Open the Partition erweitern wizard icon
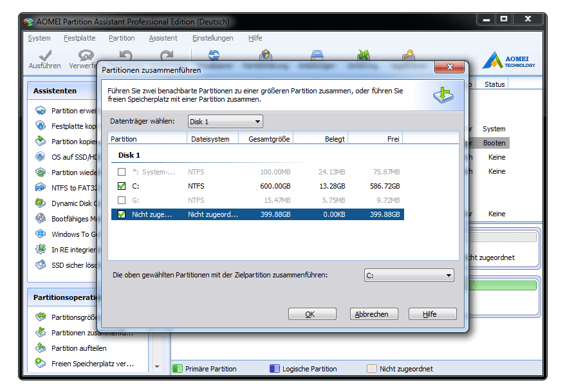This screenshot has width=565, height=392. click(x=41, y=111)
